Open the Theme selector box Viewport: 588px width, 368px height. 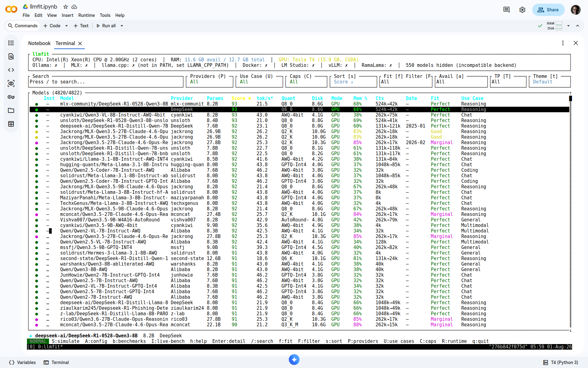coord(550,82)
